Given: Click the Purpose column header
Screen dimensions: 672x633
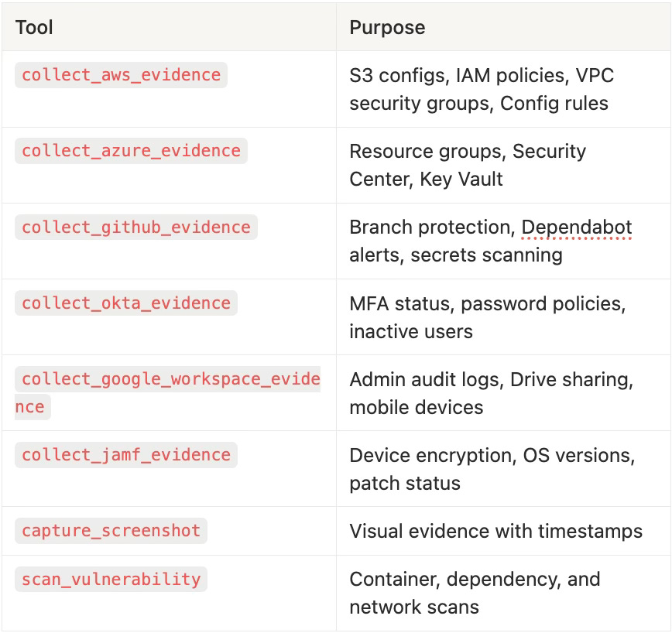Looking at the screenshot, I should [387, 28].
